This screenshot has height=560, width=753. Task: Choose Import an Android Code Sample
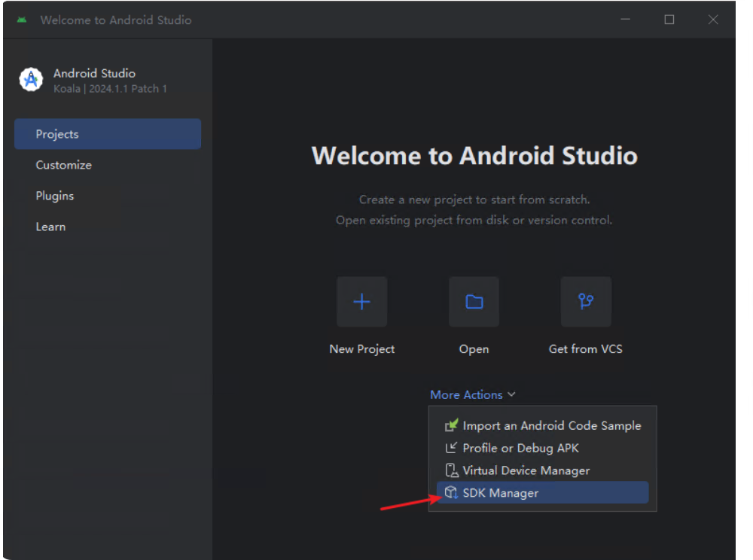(543, 425)
